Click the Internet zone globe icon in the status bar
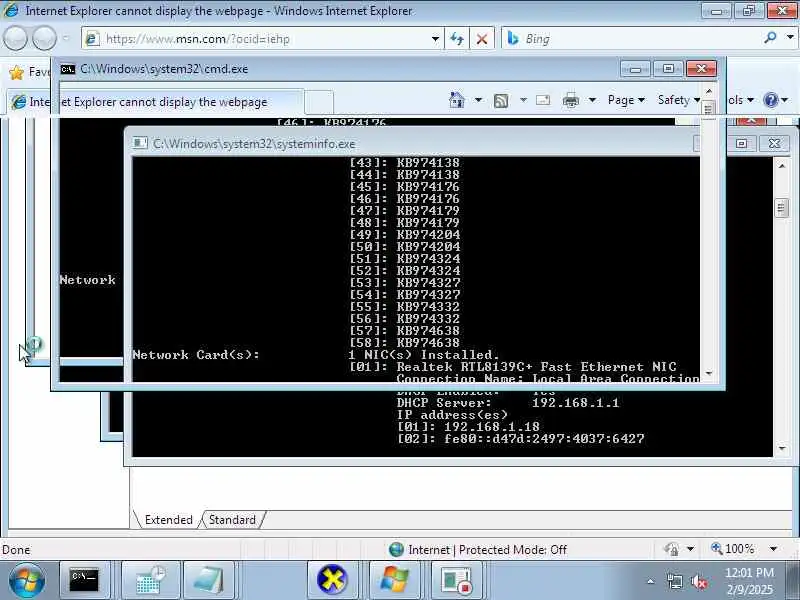Viewport: 800px width, 600px height. tap(396, 549)
